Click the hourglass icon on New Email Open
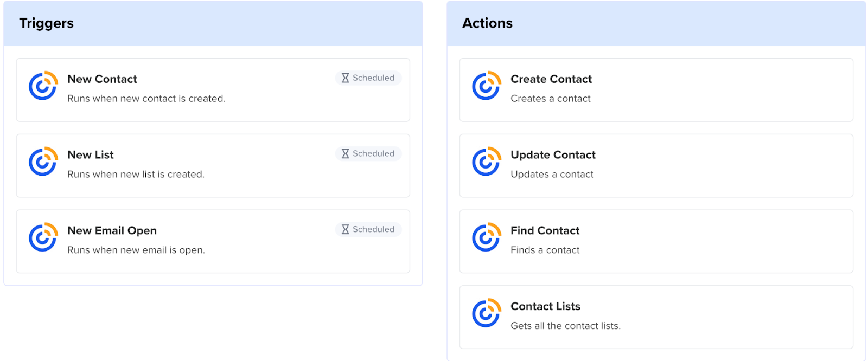 click(x=345, y=230)
